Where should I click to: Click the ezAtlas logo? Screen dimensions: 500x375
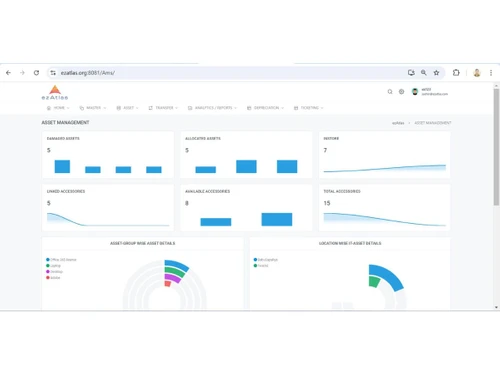click(55, 93)
